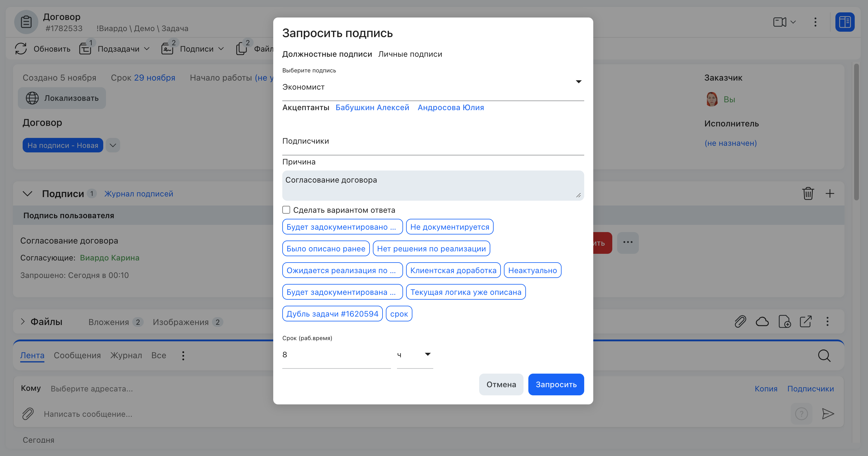Viewport: 868px width, 456px height.
Task: Expand the video call options chevron
Action: (x=793, y=22)
